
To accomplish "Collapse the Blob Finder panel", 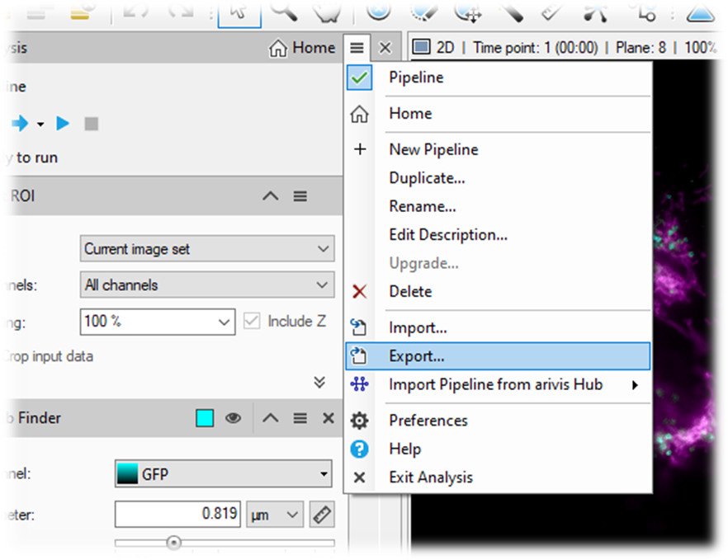I will [x=270, y=418].
